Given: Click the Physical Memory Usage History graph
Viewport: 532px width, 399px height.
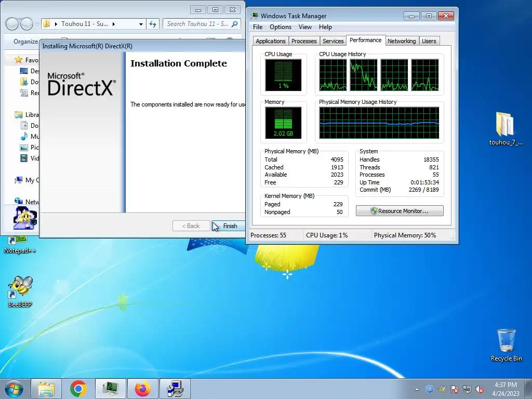Looking at the screenshot, I should pyautogui.click(x=379, y=123).
